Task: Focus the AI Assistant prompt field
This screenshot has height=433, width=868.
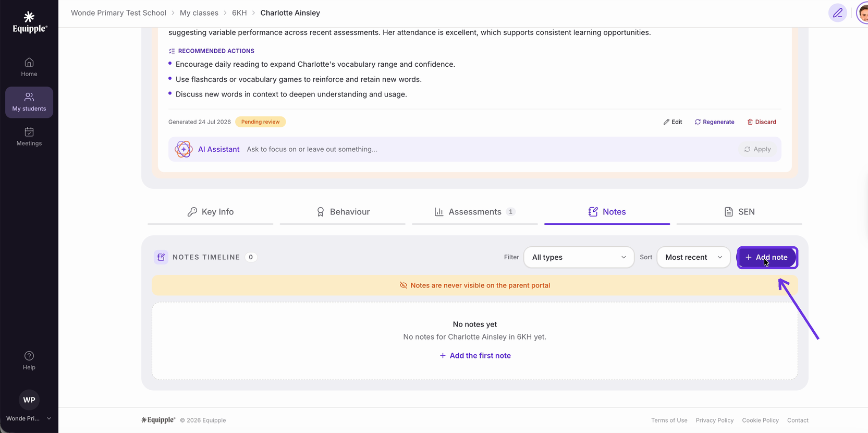Action: pyautogui.click(x=490, y=149)
